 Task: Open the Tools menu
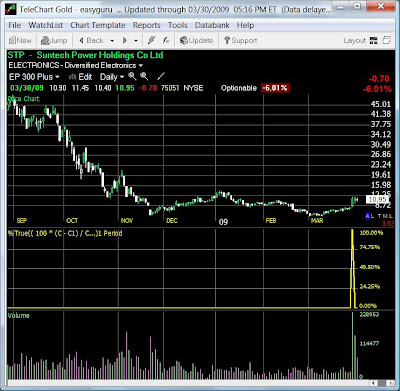tap(178, 25)
